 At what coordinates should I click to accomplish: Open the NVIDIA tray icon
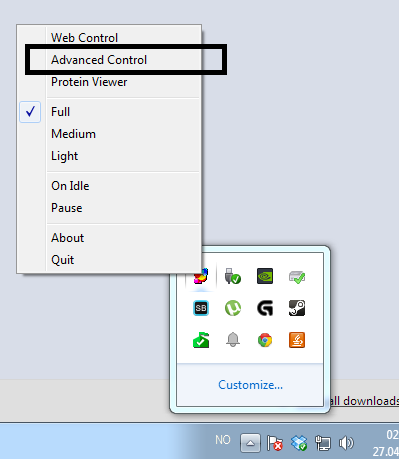[265, 276]
